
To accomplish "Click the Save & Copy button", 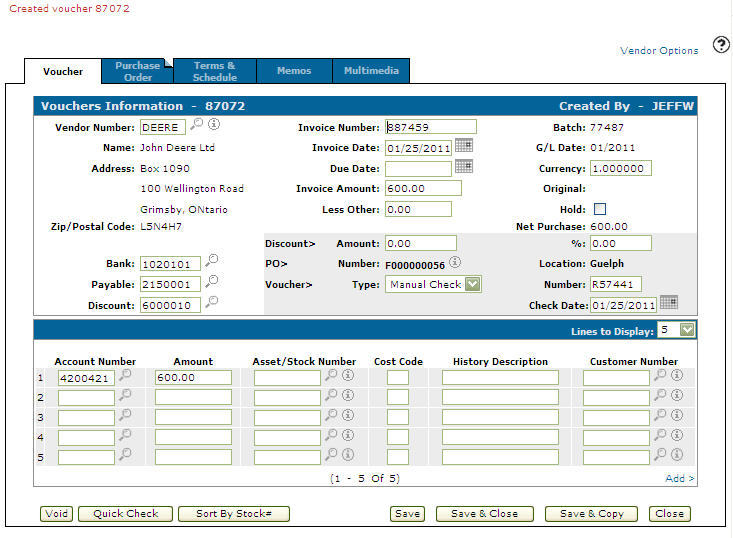I will 591,514.
